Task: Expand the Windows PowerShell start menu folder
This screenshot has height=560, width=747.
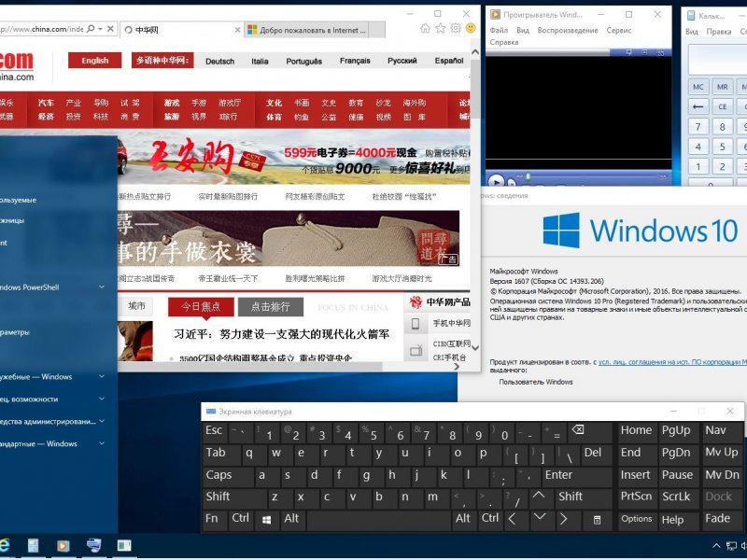Action: (102, 287)
